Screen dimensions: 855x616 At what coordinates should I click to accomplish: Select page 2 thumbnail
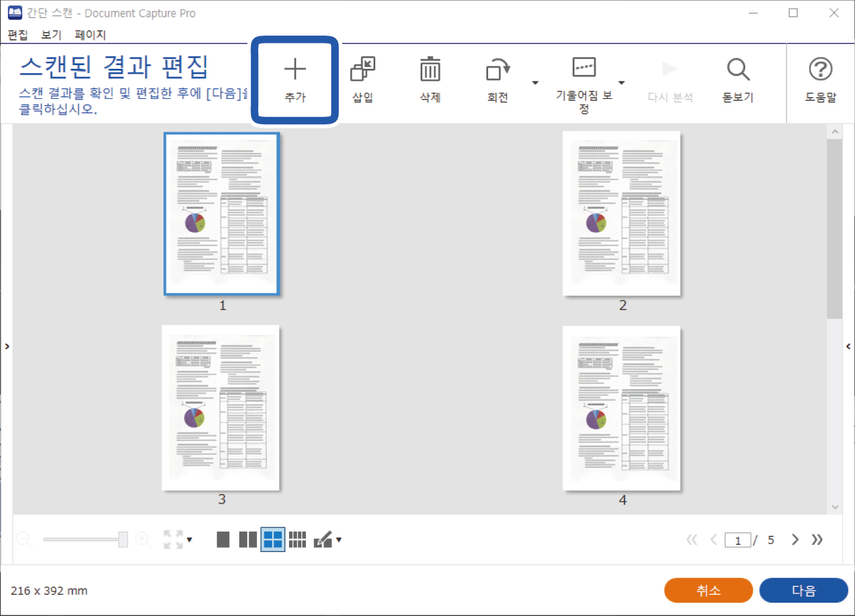coord(621,214)
